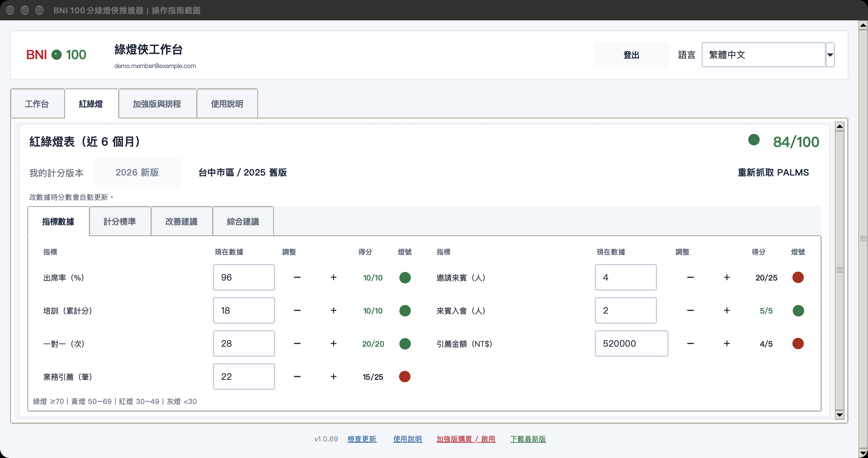Click 加強版購買 / 啟用 link
This screenshot has width=868, height=458.
[466, 439]
